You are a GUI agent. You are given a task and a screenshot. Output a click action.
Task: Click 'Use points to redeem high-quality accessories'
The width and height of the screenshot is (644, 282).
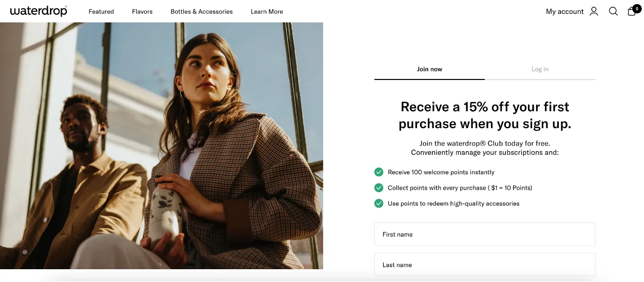pos(453,204)
